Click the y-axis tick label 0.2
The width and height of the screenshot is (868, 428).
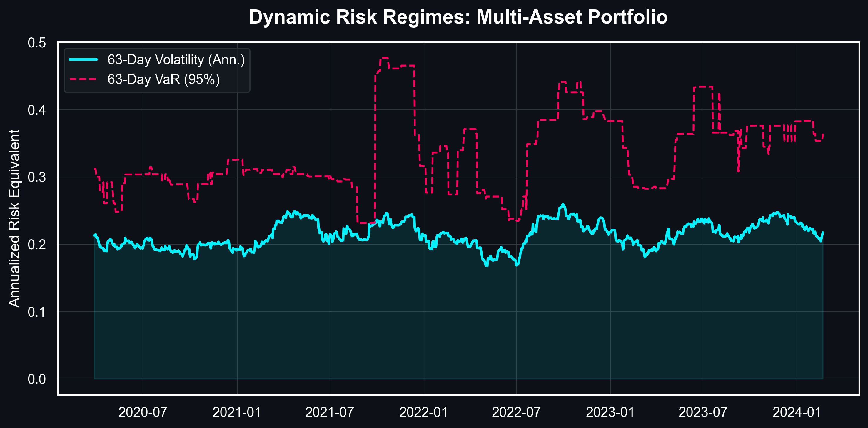[x=37, y=245]
